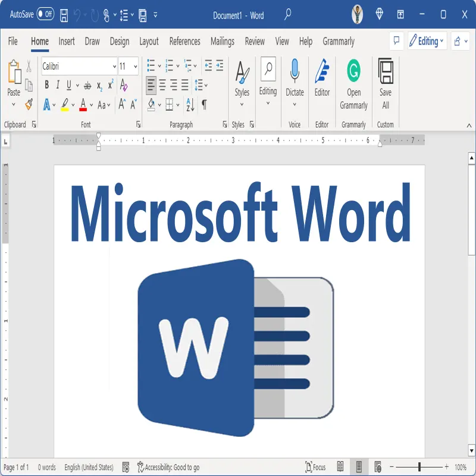Toggle Center alignment
476x476 pixels.
[162, 85]
